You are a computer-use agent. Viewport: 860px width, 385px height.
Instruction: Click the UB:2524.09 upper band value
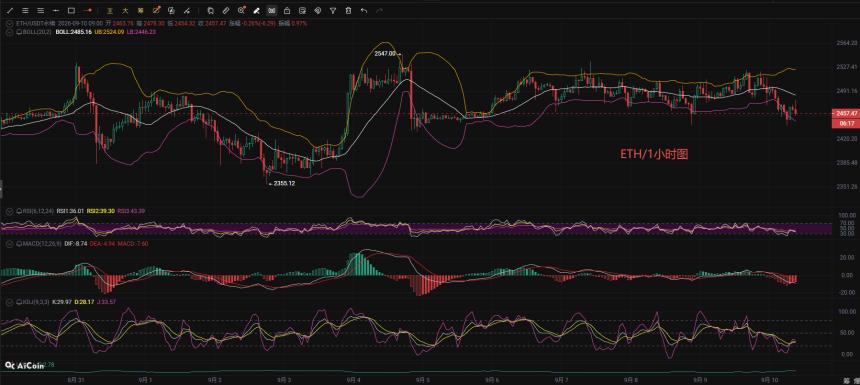[109, 32]
